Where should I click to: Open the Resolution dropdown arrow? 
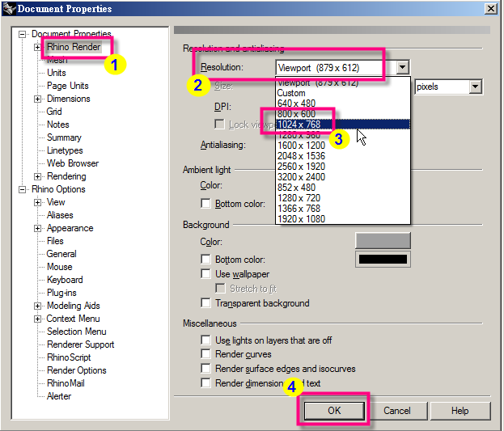pyautogui.click(x=402, y=67)
